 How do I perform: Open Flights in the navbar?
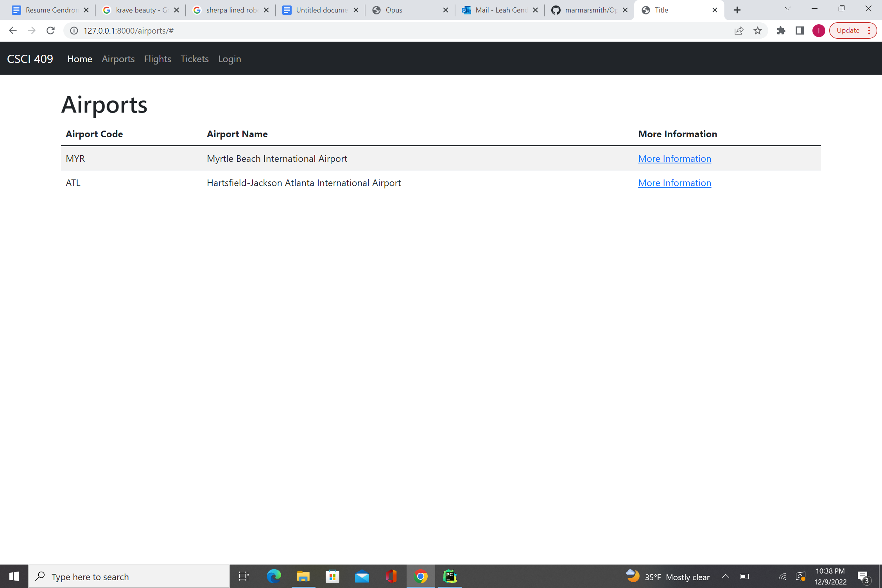158,59
